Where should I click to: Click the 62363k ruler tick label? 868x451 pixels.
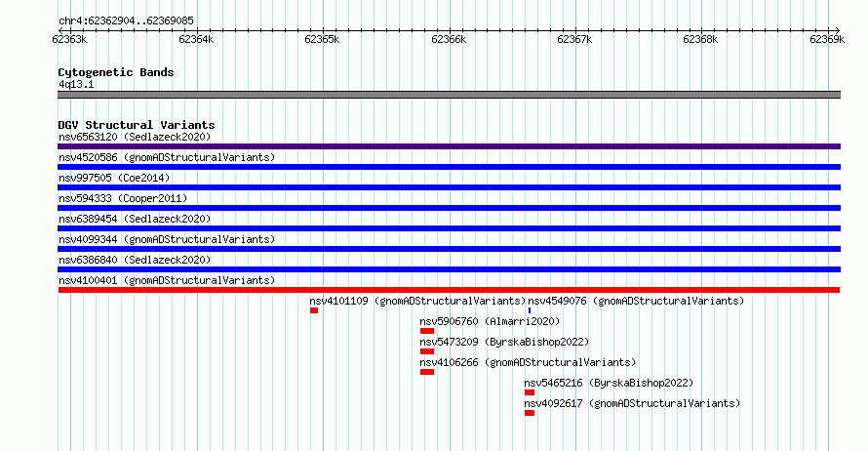[69, 39]
